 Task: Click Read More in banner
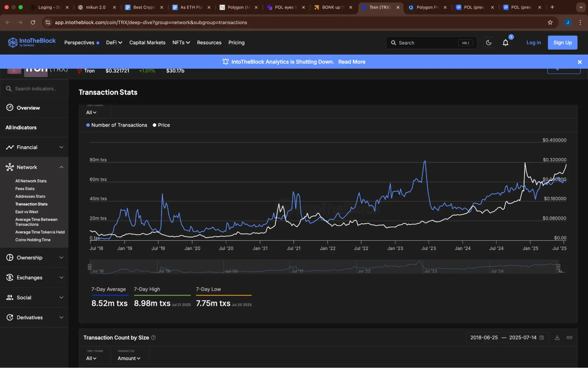(352, 62)
